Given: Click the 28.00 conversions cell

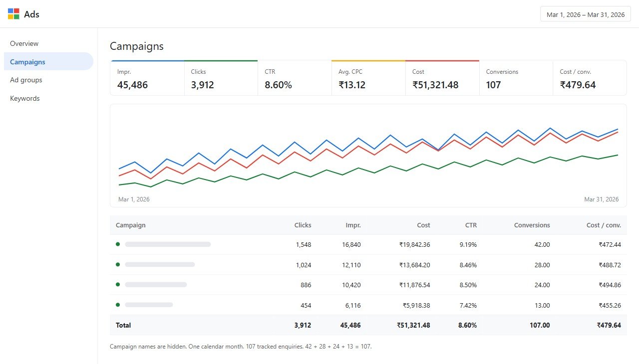Looking at the screenshot, I should point(542,265).
